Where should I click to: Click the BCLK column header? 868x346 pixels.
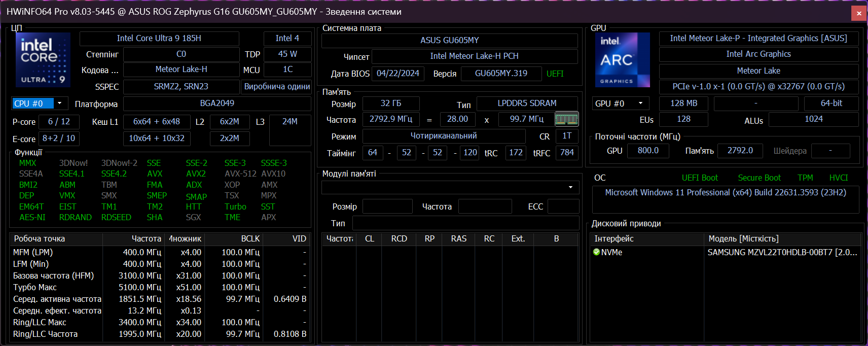click(234, 239)
